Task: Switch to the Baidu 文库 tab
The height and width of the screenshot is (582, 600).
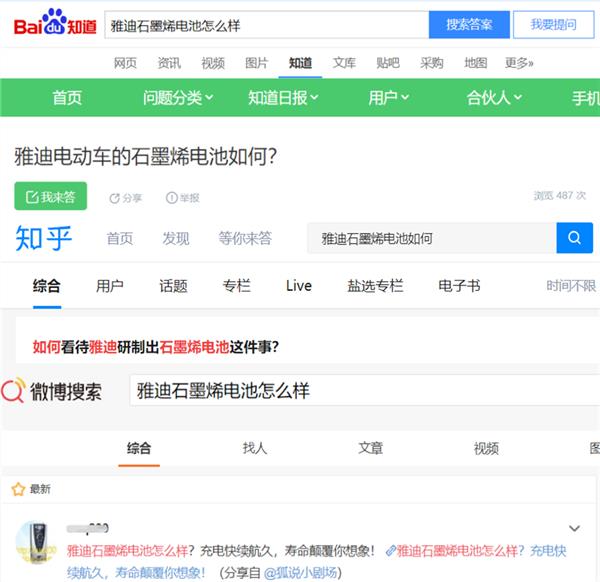Action: pos(344,63)
